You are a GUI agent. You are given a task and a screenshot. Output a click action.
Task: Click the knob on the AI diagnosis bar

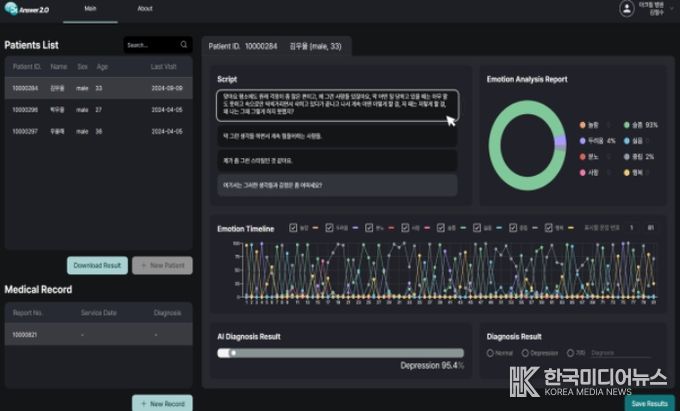click(x=233, y=353)
